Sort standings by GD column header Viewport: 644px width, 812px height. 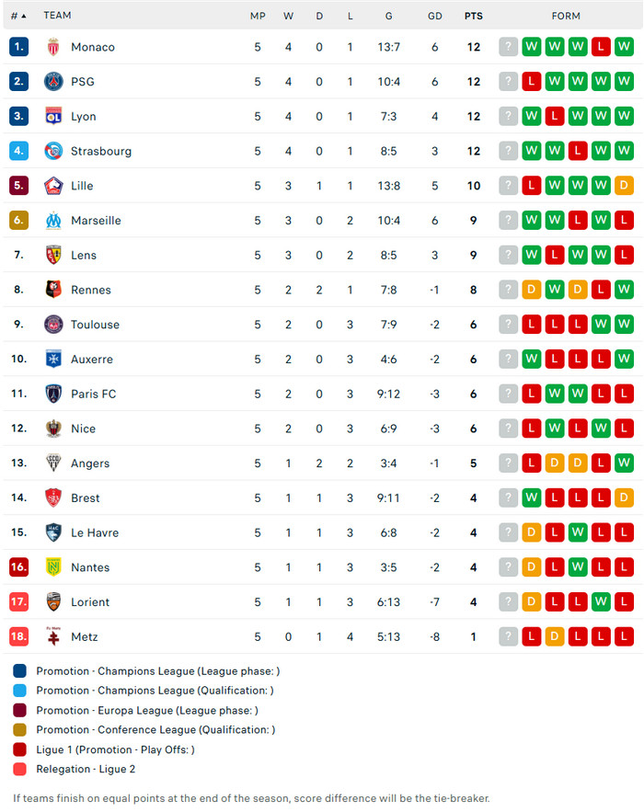coord(435,16)
